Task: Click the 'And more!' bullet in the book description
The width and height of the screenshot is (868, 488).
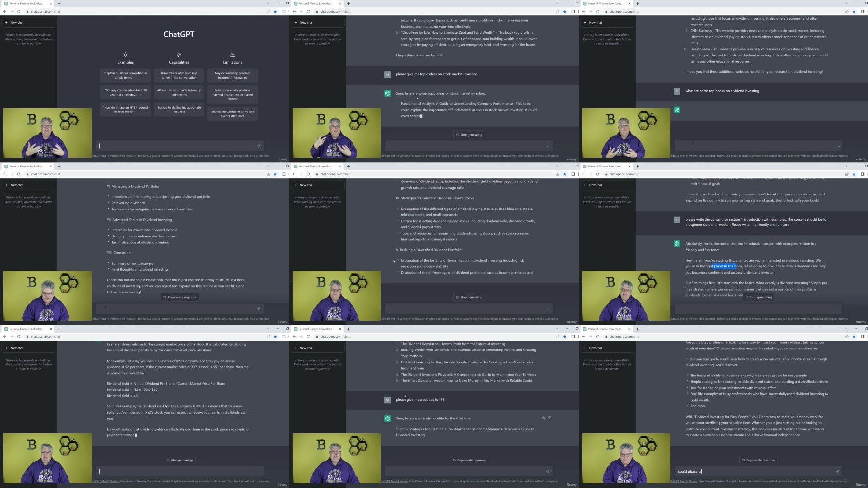Action: (698, 406)
